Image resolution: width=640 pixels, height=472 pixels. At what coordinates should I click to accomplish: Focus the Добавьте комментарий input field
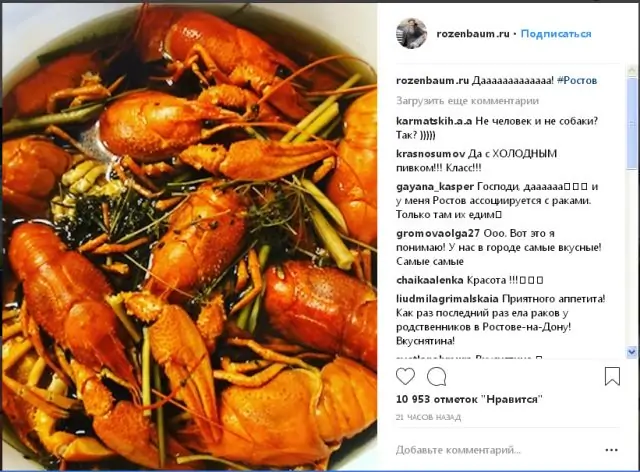pyautogui.click(x=498, y=450)
